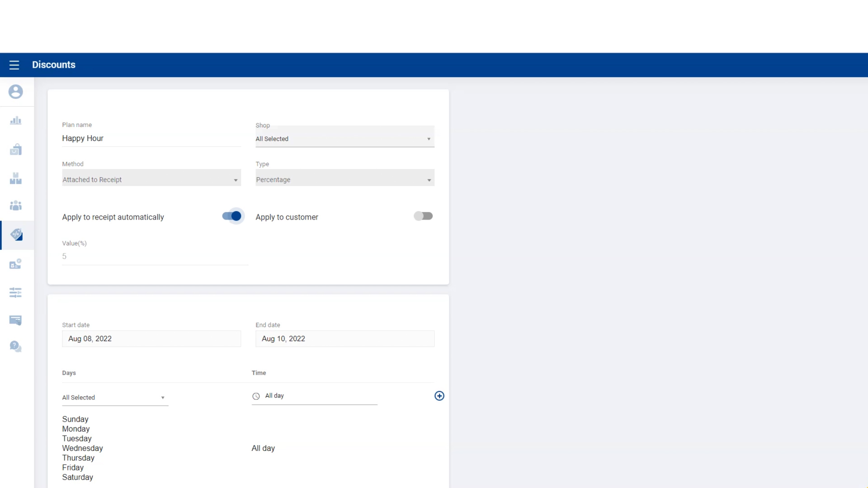Select the discounts tag sidebar item
The image size is (868, 488).
click(x=17, y=235)
